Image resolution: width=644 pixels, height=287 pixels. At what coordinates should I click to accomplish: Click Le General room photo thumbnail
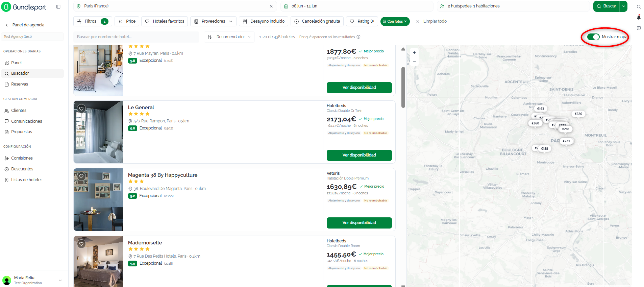click(x=98, y=132)
